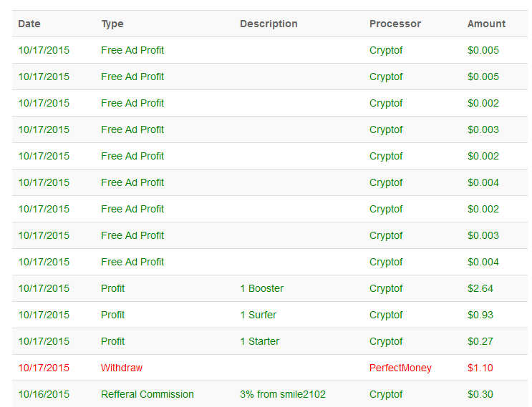Select the $0.30 commission amount
The image size is (532, 407).
click(480, 394)
